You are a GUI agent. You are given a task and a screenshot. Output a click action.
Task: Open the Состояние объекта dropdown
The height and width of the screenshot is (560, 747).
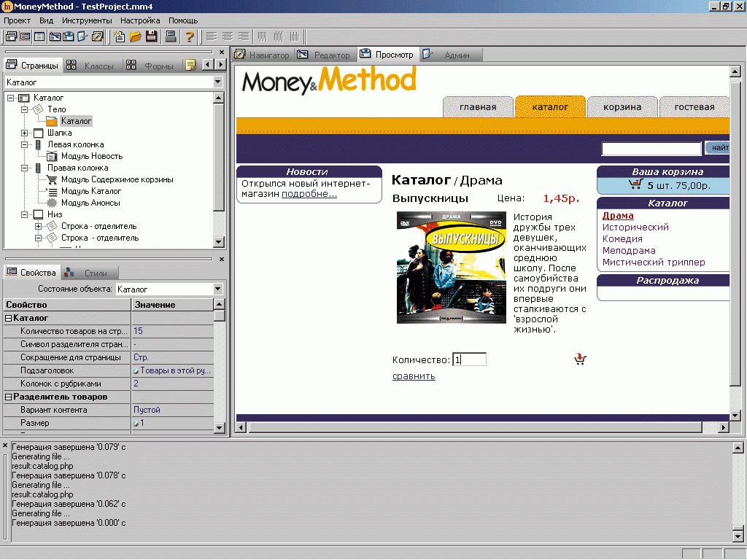(x=217, y=289)
